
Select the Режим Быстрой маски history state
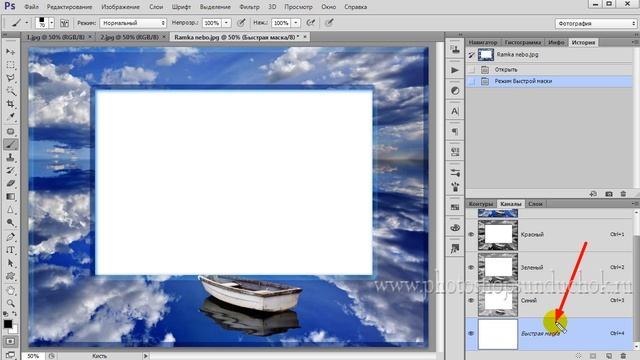tap(549, 81)
